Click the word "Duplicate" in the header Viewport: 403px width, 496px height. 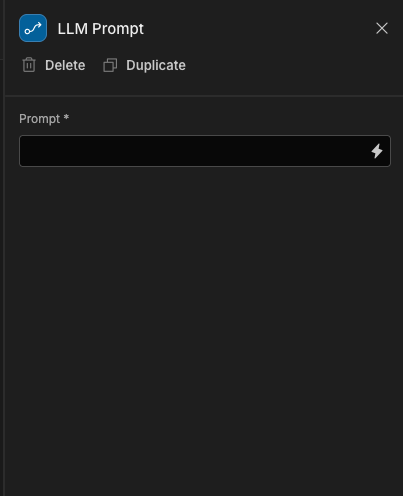[156, 65]
